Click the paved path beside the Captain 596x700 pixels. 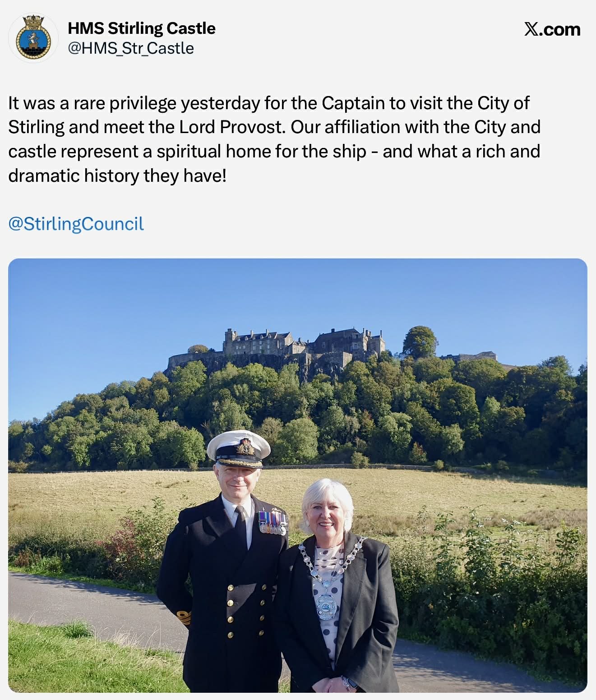[90, 604]
